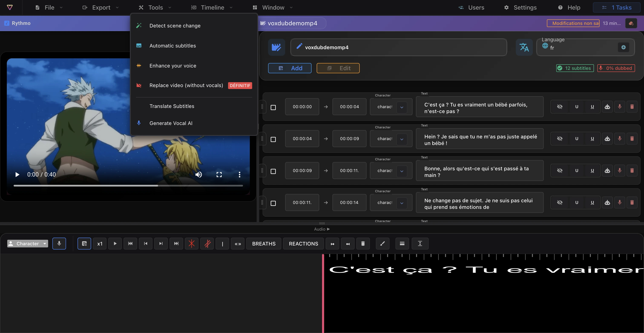Tick checkbox for 00:00:09 subtitle row
This screenshot has width=644, height=333.
point(273,171)
